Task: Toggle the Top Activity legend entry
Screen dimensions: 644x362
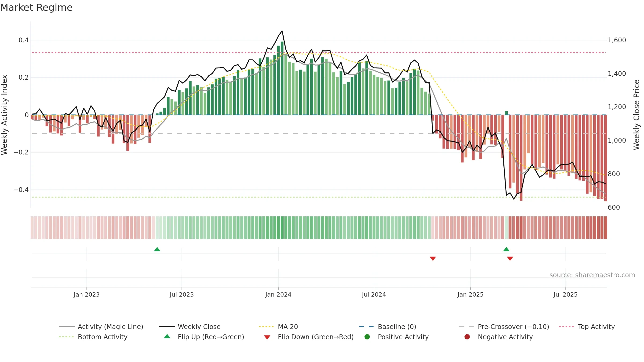Action: (x=587, y=327)
